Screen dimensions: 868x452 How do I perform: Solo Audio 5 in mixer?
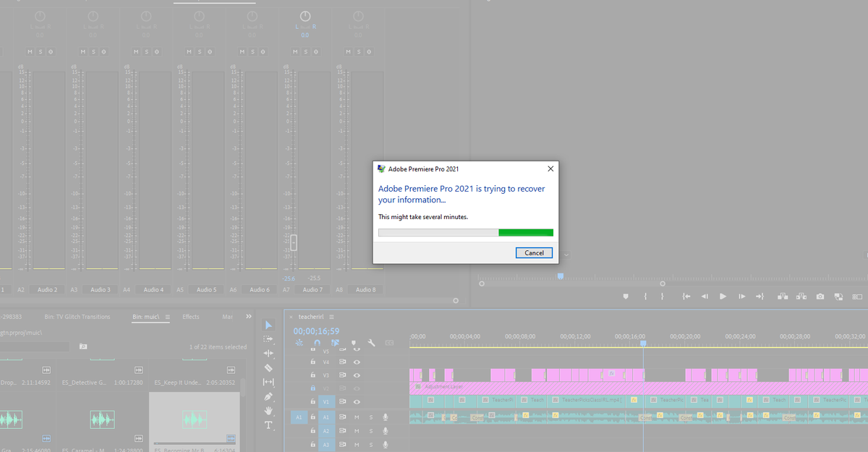tap(199, 51)
